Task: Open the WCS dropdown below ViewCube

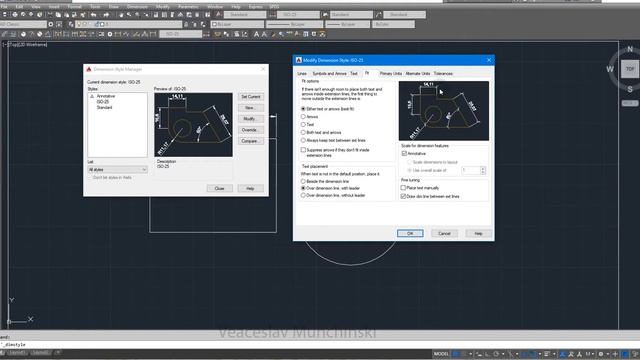Action: point(630,103)
